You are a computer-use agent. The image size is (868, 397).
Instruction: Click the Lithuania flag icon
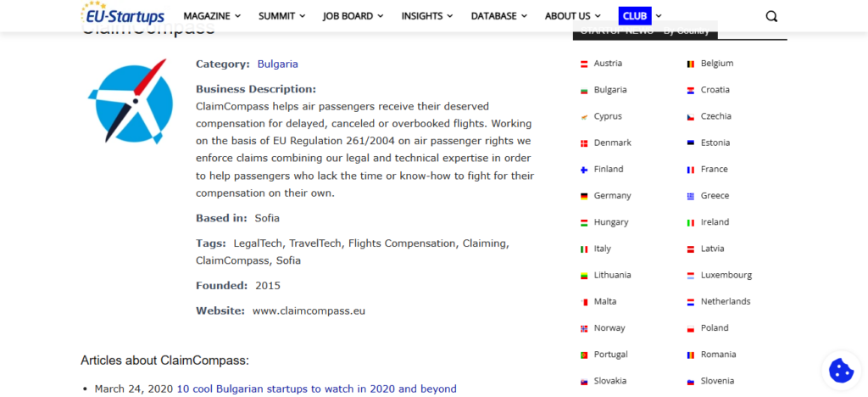point(583,276)
